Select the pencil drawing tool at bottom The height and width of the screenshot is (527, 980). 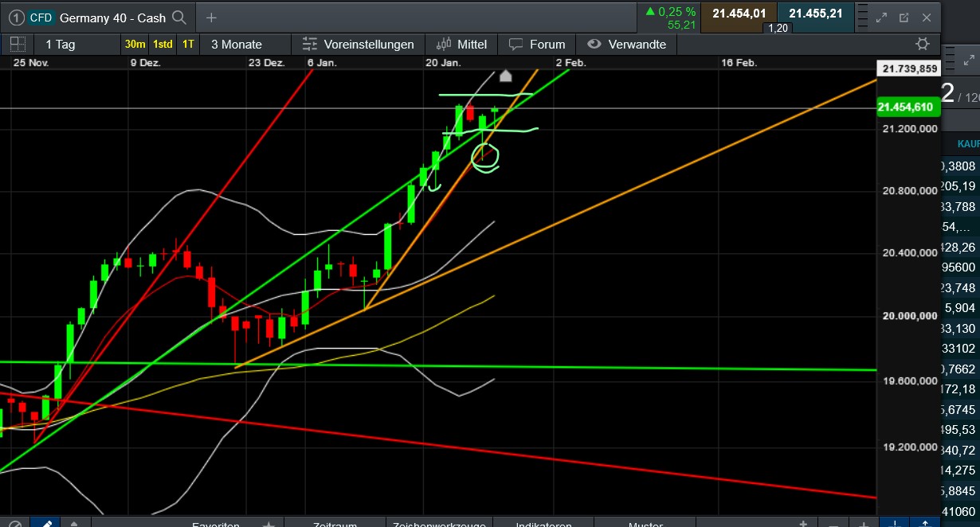click(x=45, y=523)
